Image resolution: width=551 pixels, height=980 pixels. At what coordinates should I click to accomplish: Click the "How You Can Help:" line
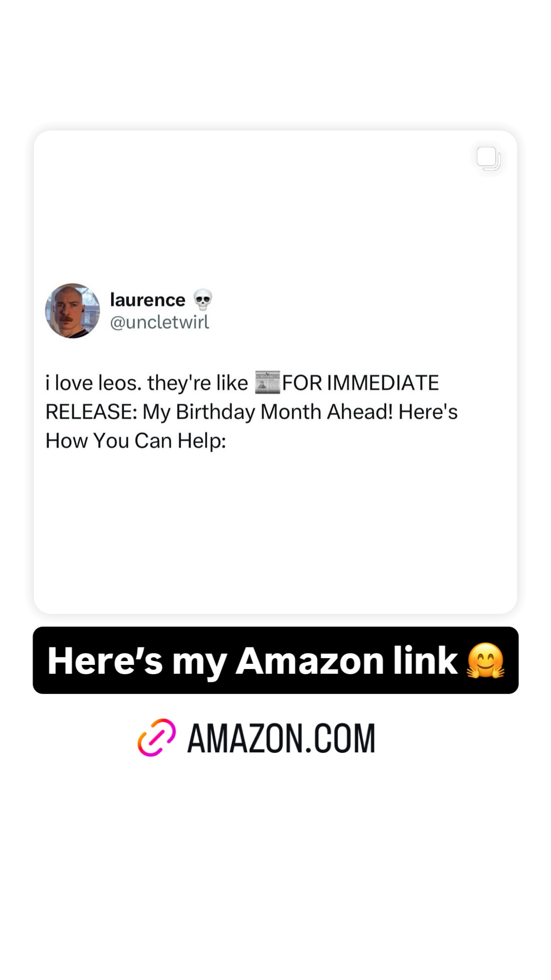(136, 441)
